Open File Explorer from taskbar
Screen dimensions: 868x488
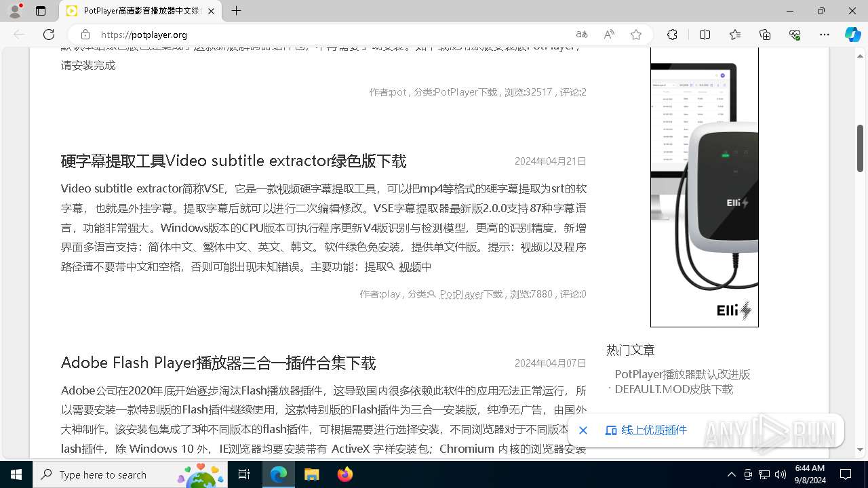pos(311,474)
